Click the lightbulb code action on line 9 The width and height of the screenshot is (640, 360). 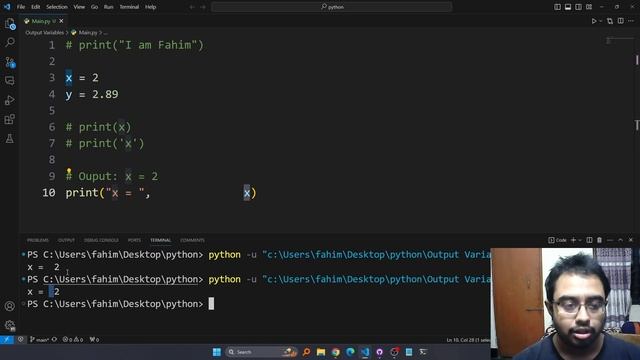coord(69,172)
